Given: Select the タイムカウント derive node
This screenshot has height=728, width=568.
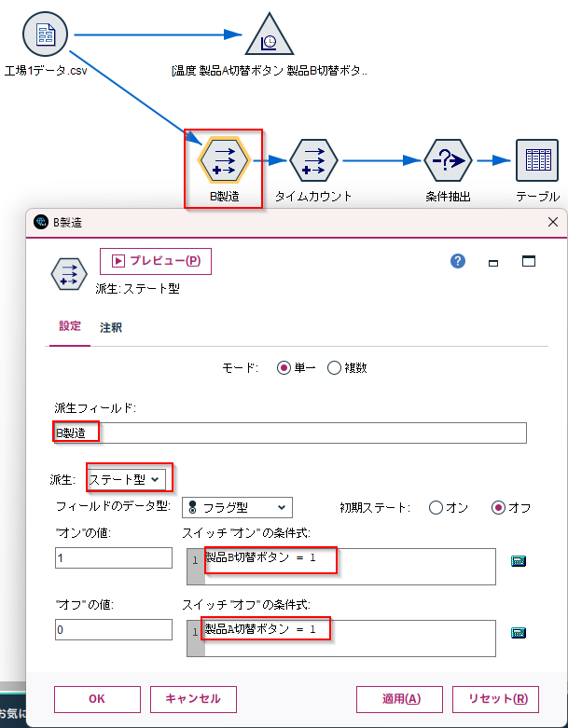Looking at the screenshot, I should 313,160.
